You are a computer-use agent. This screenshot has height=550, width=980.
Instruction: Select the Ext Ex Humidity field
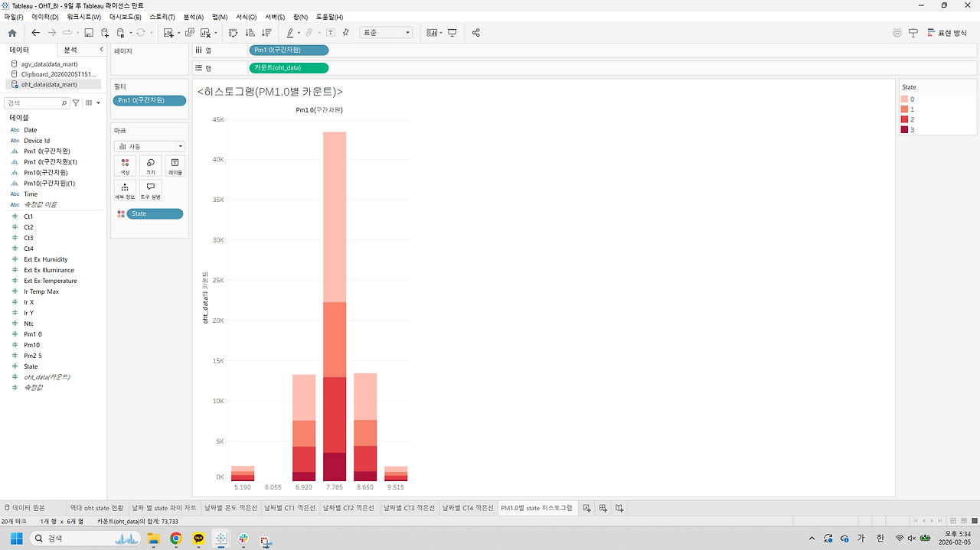click(x=45, y=259)
